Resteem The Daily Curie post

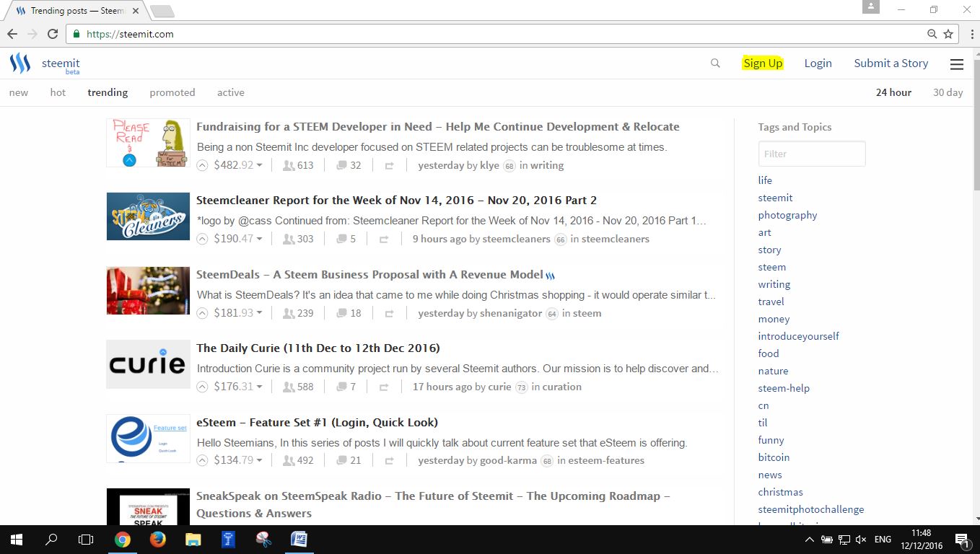[384, 387]
